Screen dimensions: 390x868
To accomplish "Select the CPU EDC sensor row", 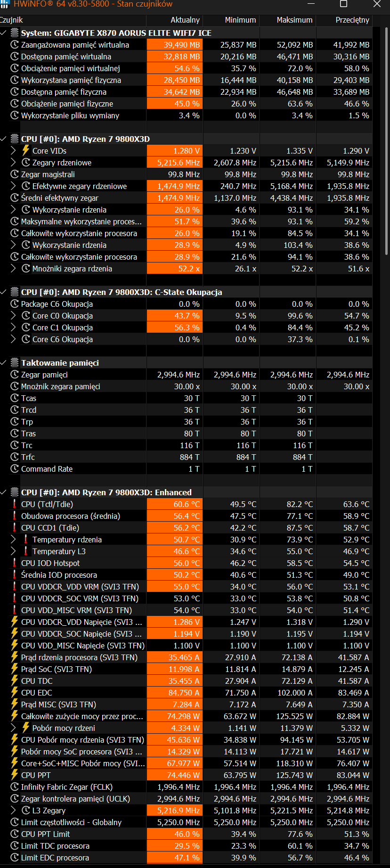I will (75, 693).
